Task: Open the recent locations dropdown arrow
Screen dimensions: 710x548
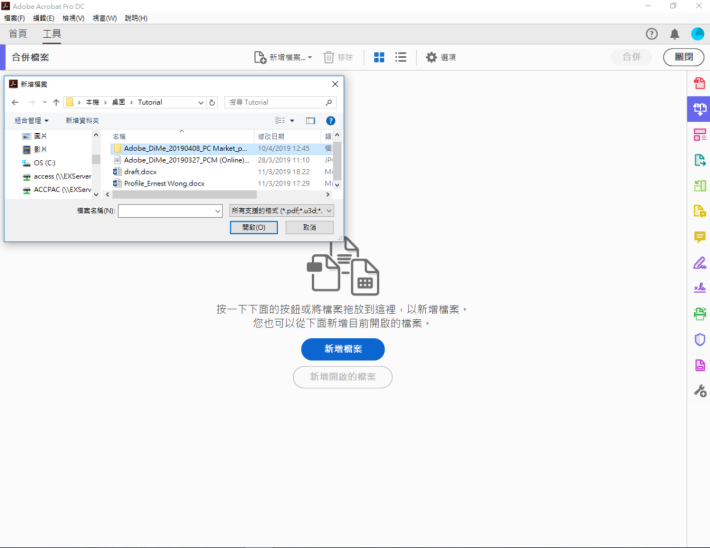Action: pyautogui.click(x=44, y=102)
